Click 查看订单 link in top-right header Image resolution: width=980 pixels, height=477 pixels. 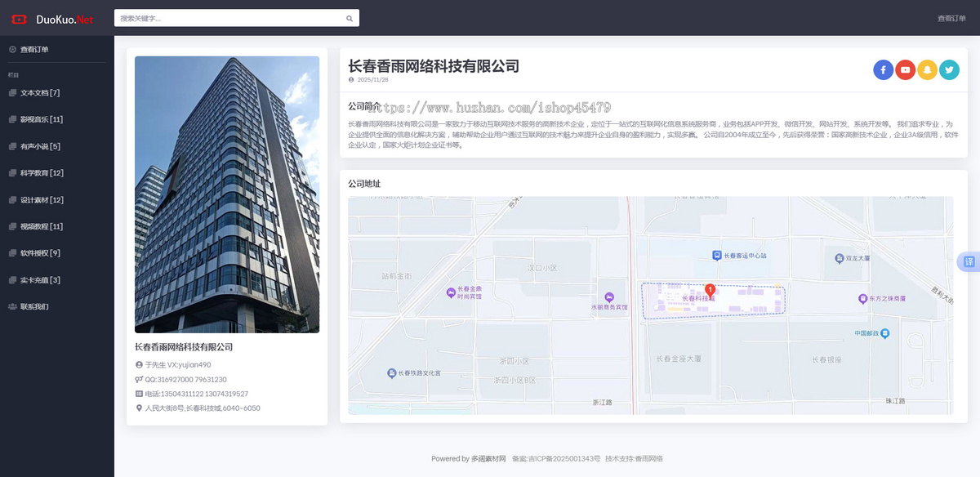pyautogui.click(x=951, y=18)
